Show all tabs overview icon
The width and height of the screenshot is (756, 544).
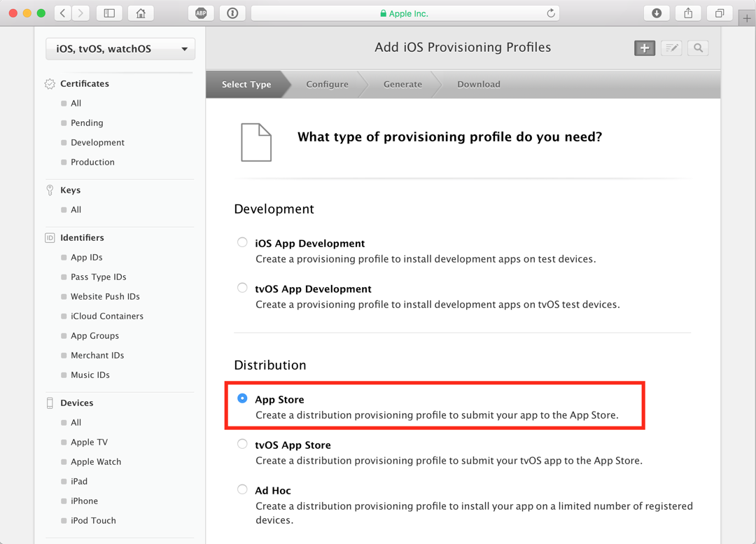click(720, 13)
